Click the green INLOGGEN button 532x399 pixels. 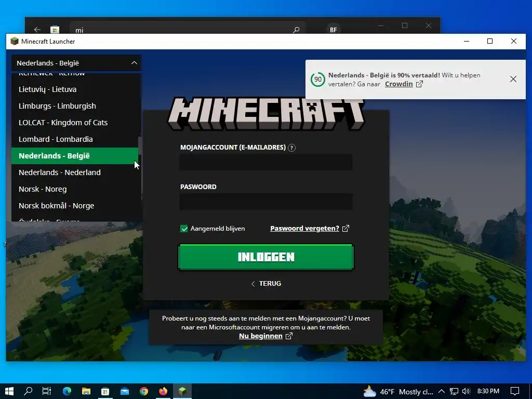(266, 257)
